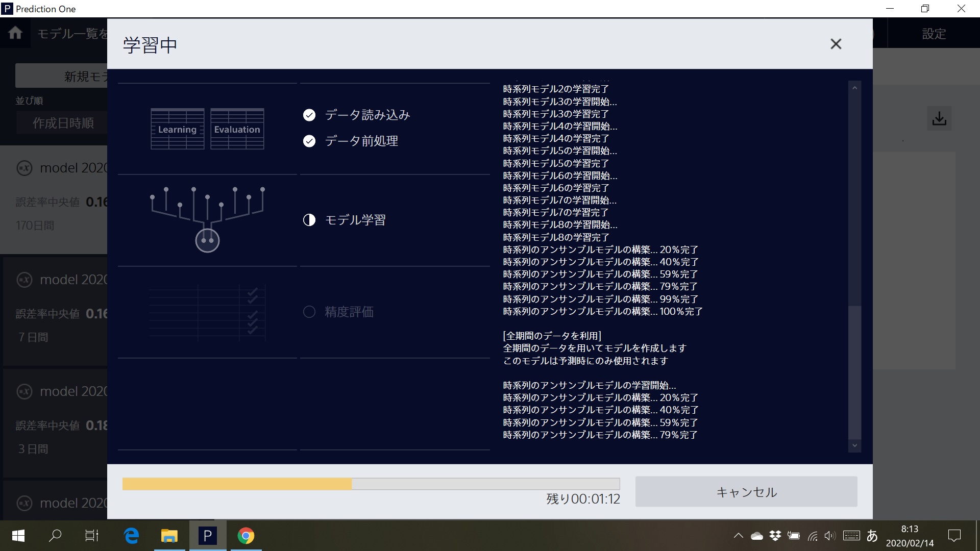Click log line 時系列モデル8の学習完了
The height and width of the screenshot is (551, 980).
pos(556,237)
